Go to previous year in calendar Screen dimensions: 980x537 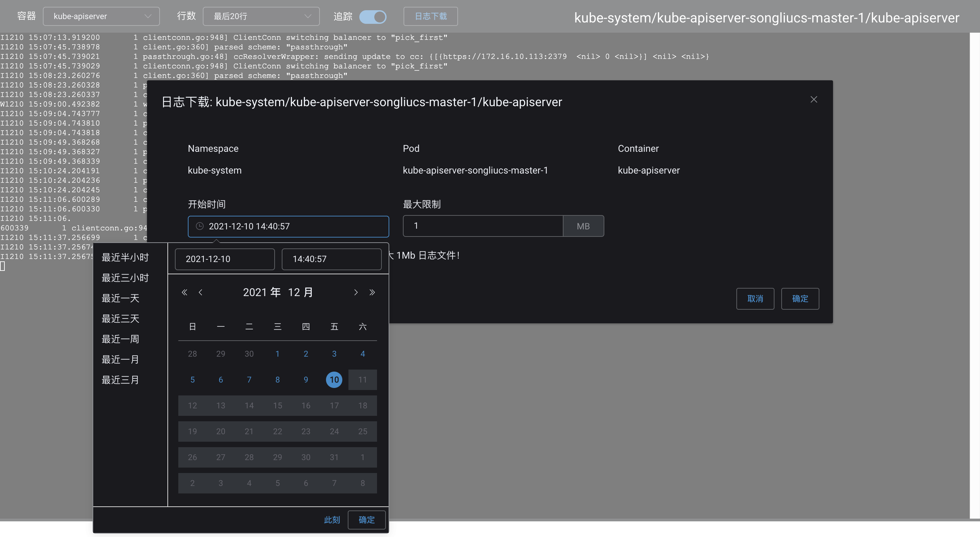point(184,292)
